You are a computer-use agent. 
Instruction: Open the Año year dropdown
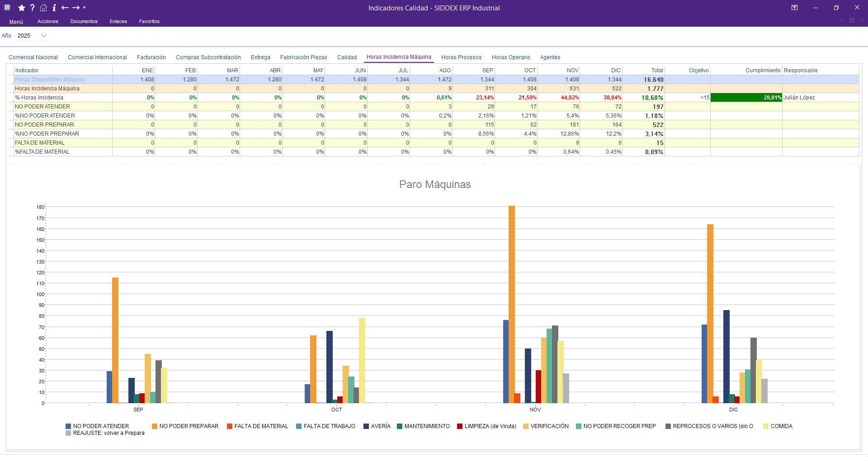tap(44, 36)
